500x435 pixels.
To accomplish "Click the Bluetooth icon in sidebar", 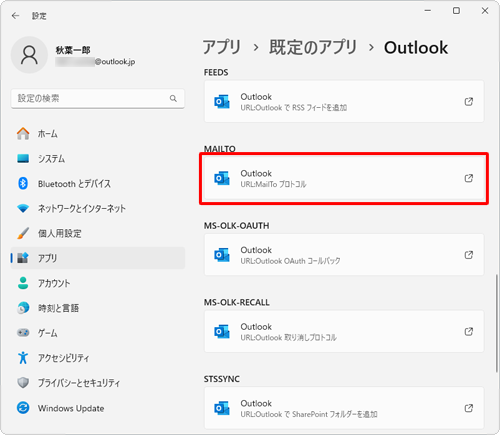I will point(23,183).
